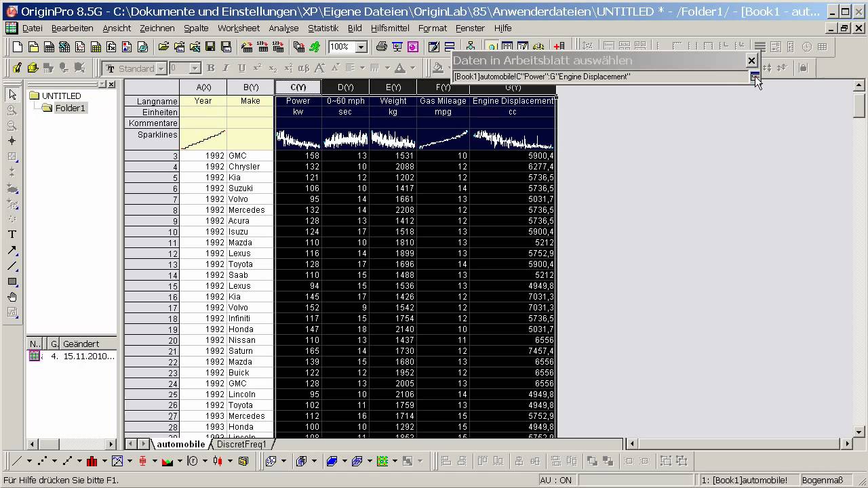Viewport: 868px width, 488px height.
Task: Click row header number 10
Action: [x=152, y=232]
